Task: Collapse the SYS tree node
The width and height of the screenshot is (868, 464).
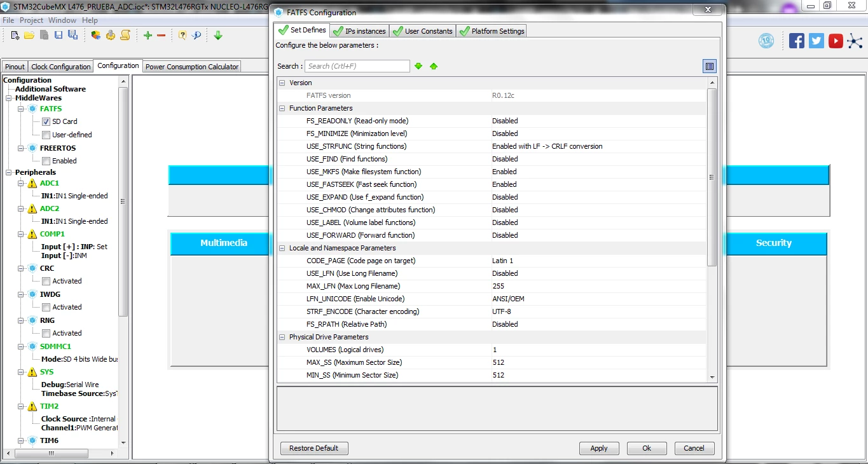Action: 21,372
